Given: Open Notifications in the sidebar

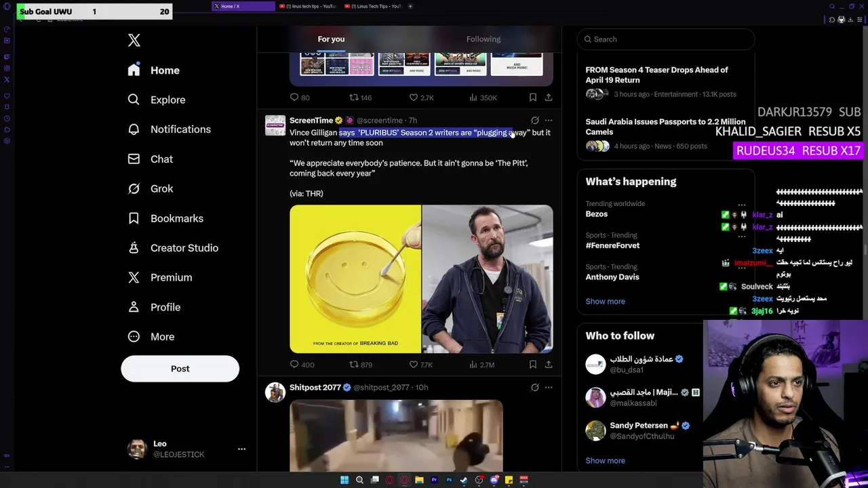Looking at the screenshot, I should tap(170, 129).
